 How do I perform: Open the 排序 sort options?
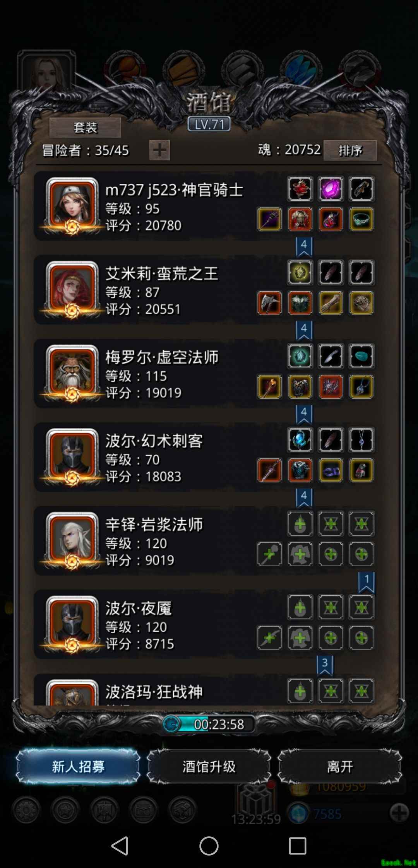[x=350, y=150]
